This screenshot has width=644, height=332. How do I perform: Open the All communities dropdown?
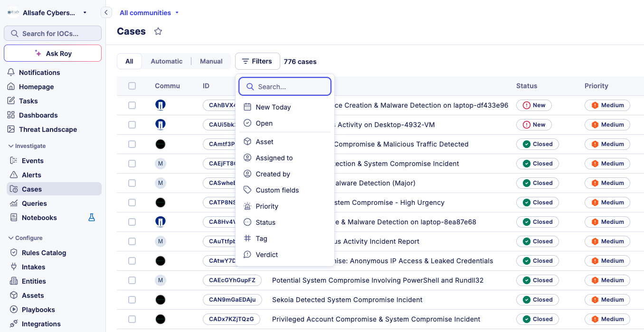146,12
